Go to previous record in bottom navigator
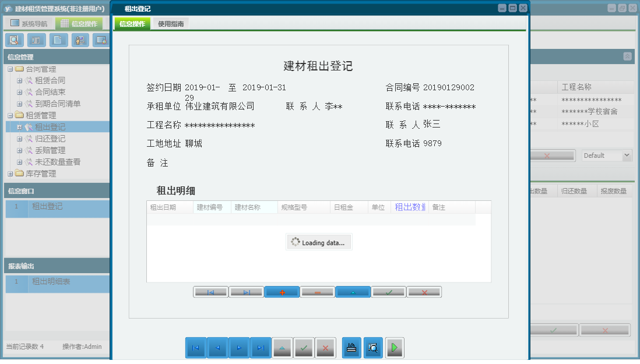 [216, 348]
